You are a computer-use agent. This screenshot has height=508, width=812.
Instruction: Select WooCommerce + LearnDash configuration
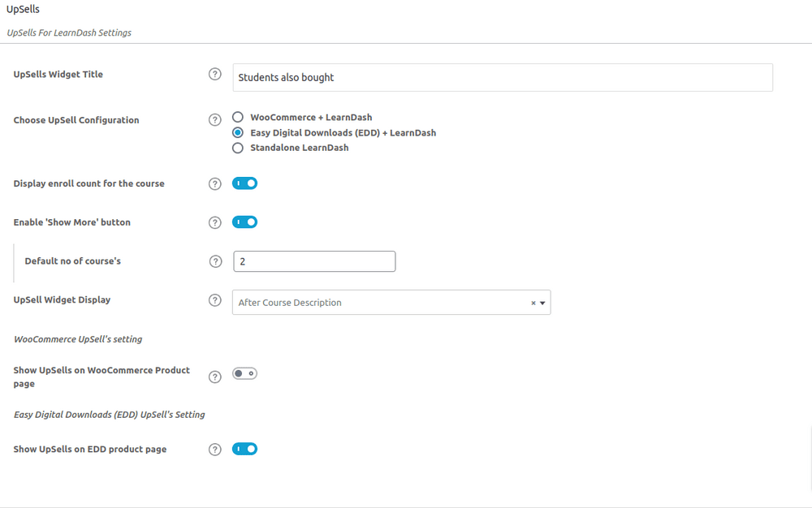point(236,116)
